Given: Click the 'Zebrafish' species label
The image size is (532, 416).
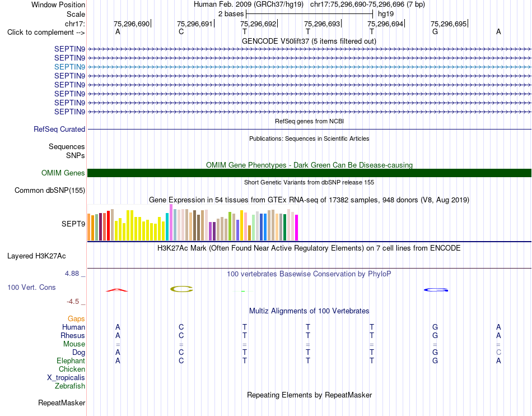Looking at the screenshot, I should (x=70, y=386).
